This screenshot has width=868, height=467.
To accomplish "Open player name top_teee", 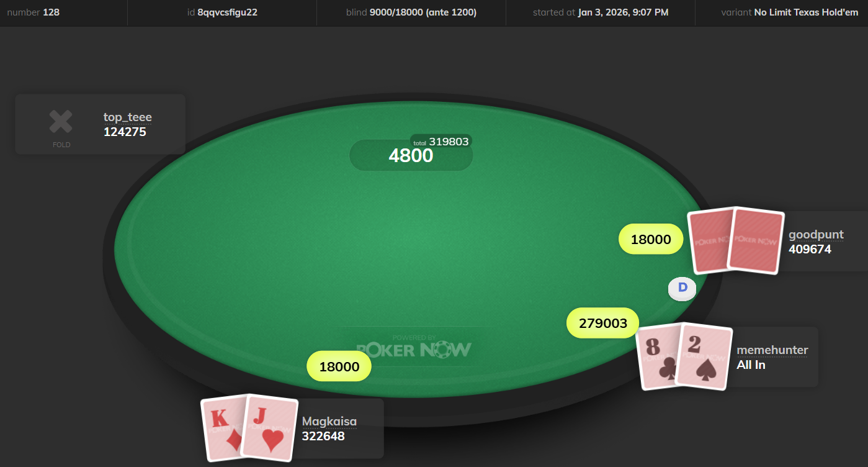I will (128, 117).
